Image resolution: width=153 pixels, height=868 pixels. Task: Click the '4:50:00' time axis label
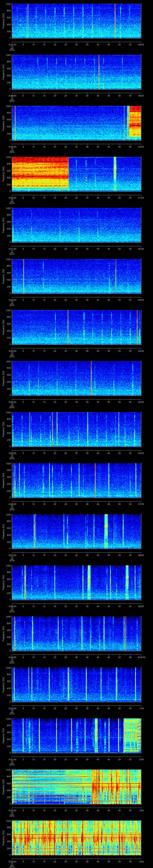12,198
